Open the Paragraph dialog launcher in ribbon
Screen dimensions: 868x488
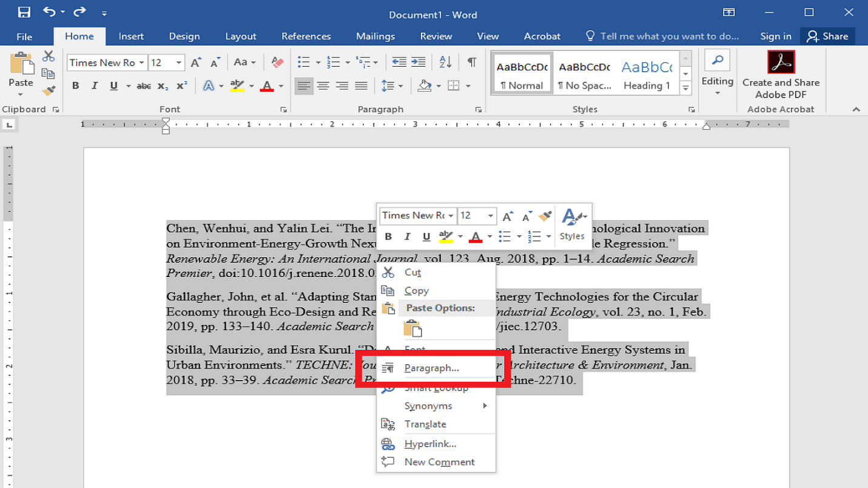coord(479,110)
